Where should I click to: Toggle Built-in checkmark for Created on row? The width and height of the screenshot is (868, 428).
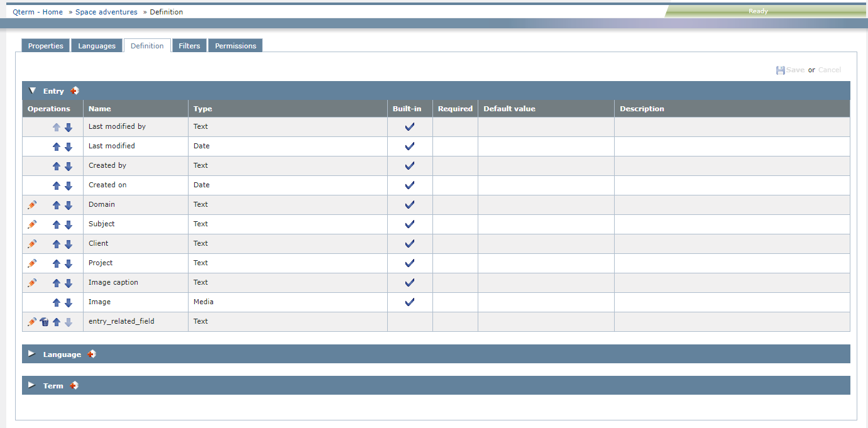point(410,185)
